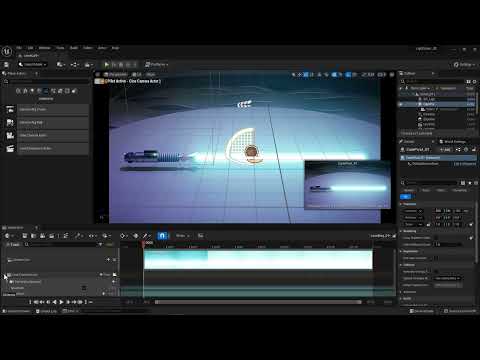
Task: Choose the Camera Rig Crane actor icon
Action: [10, 109]
